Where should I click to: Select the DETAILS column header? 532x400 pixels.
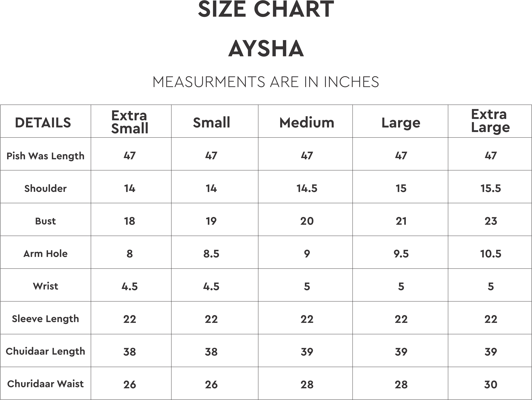pyautogui.click(x=43, y=123)
